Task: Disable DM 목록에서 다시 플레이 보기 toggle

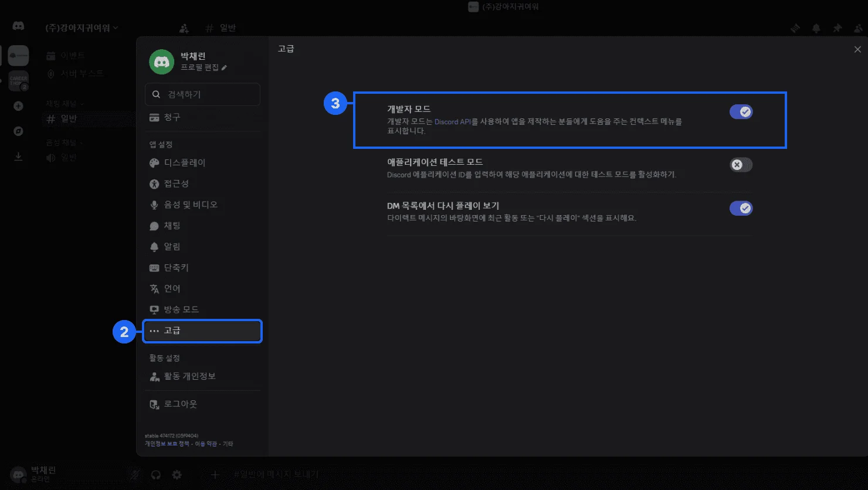Action: pos(741,208)
